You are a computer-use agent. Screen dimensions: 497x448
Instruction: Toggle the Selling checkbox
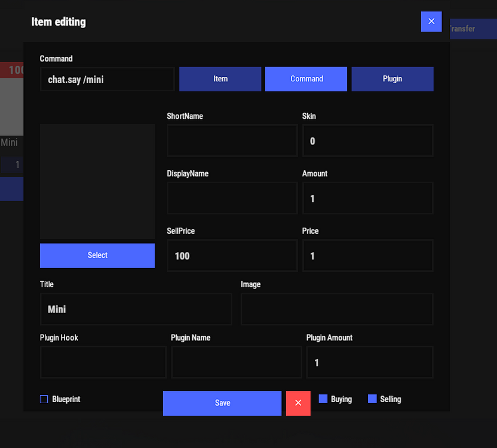tap(372, 399)
